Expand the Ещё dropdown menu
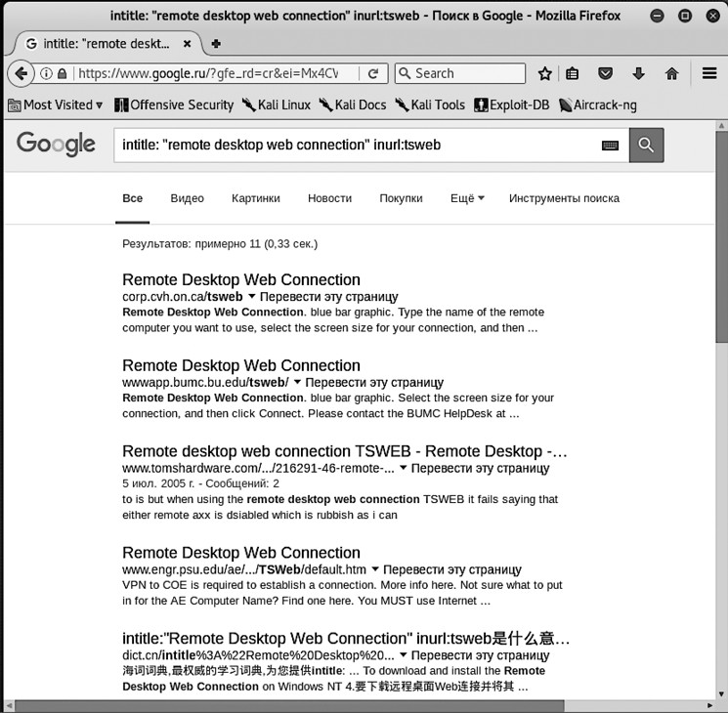The width and height of the screenshot is (728, 713). coord(467,198)
